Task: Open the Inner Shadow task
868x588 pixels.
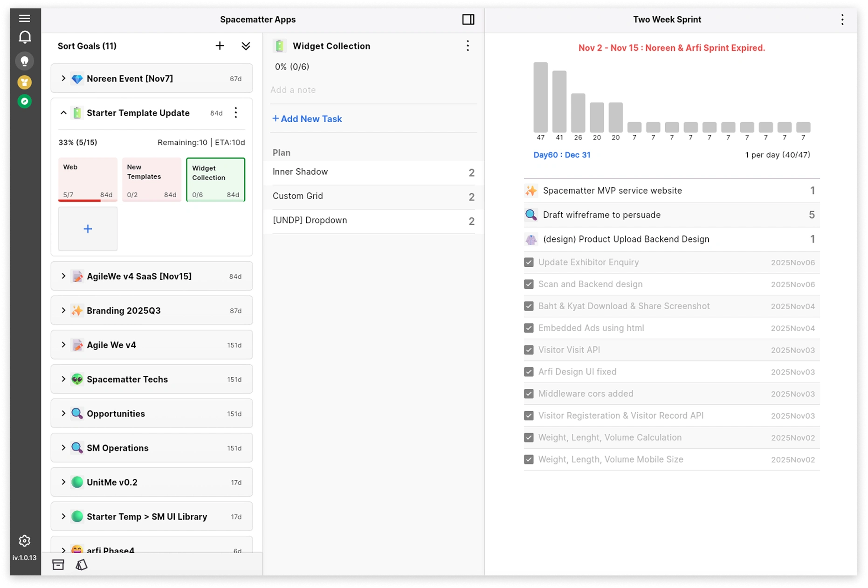Action: tap(373, 172)
